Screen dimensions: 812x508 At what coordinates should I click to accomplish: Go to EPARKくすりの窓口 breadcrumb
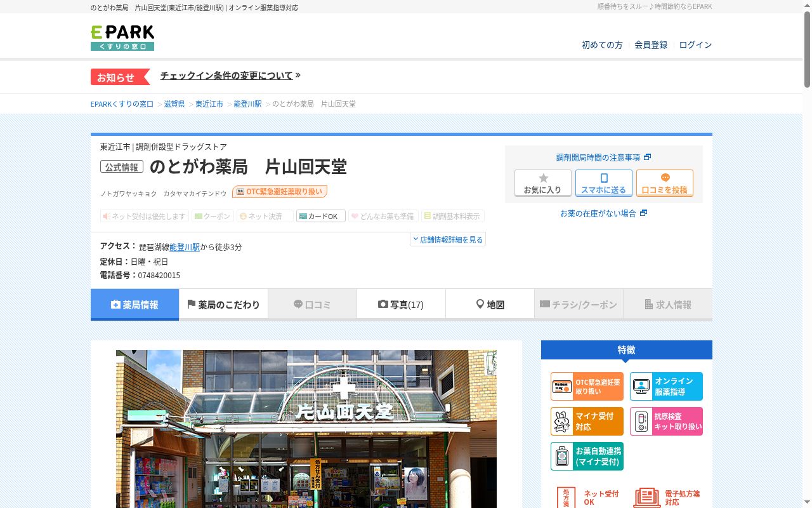tap(122, 104)
